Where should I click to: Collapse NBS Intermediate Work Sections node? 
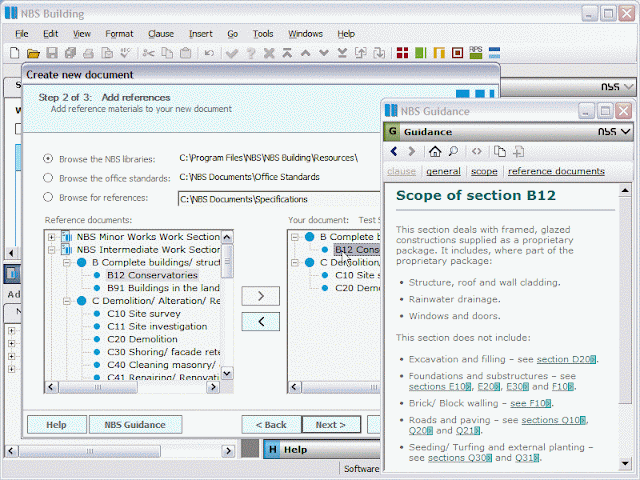51,249
